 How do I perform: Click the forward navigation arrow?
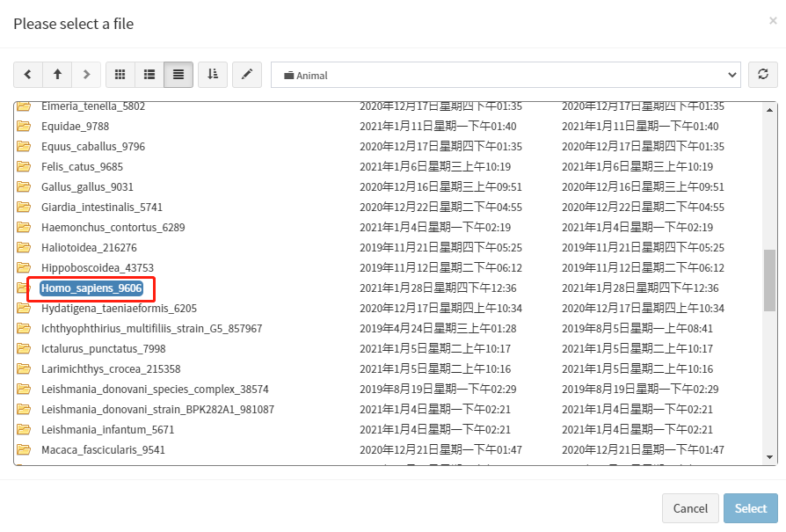pos(86,75)
